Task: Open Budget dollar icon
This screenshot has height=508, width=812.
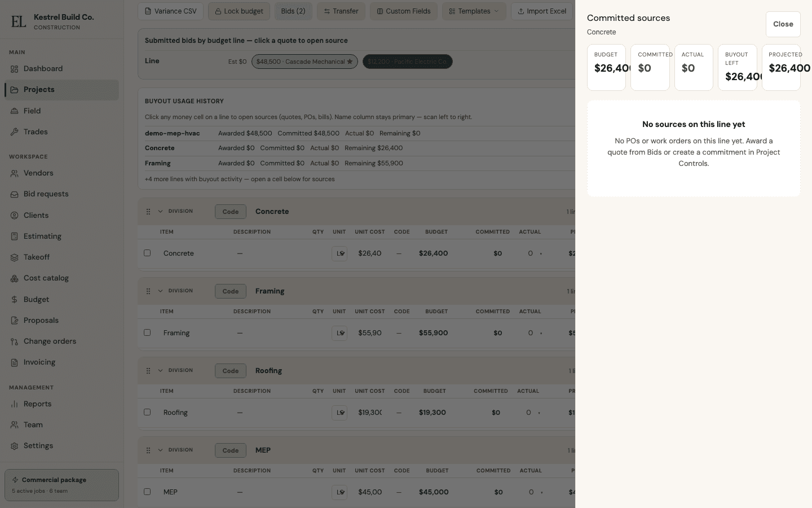Action: [x=15, y=300]
